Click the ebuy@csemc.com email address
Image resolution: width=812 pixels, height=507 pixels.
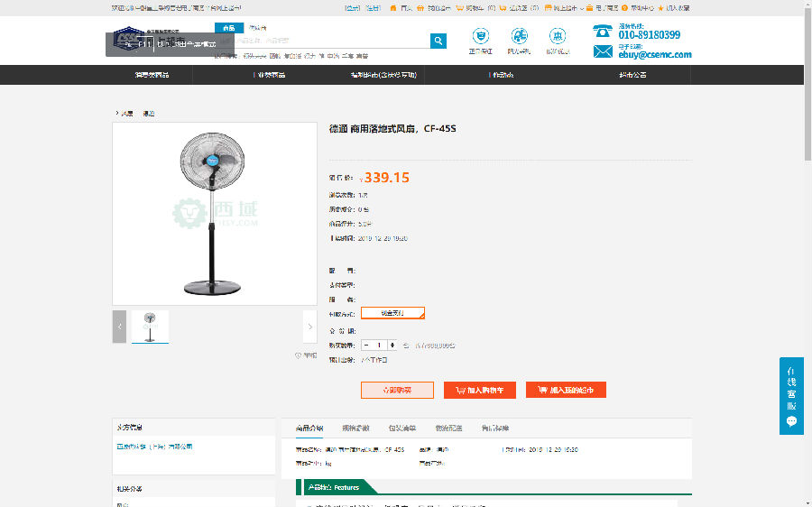(655, 54)
